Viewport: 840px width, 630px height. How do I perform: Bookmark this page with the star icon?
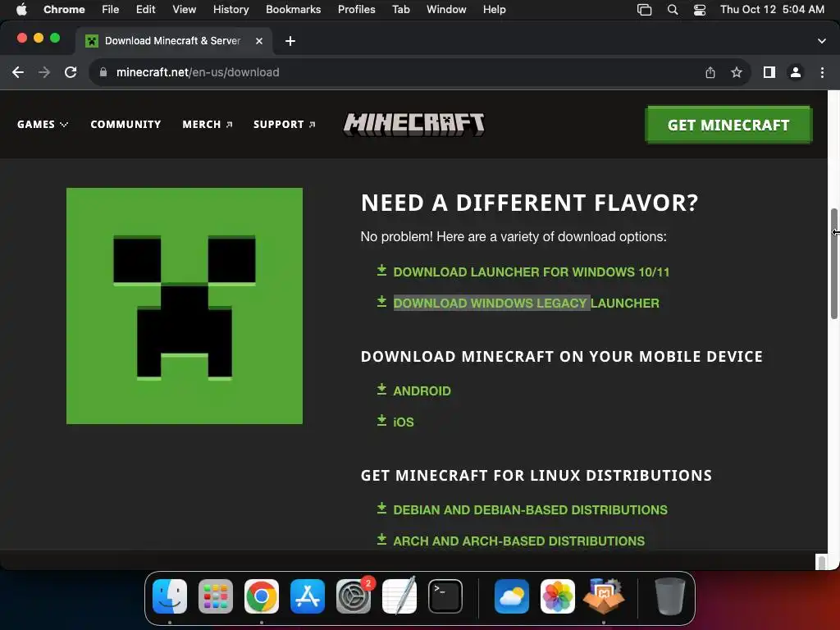tap(737, 72)
